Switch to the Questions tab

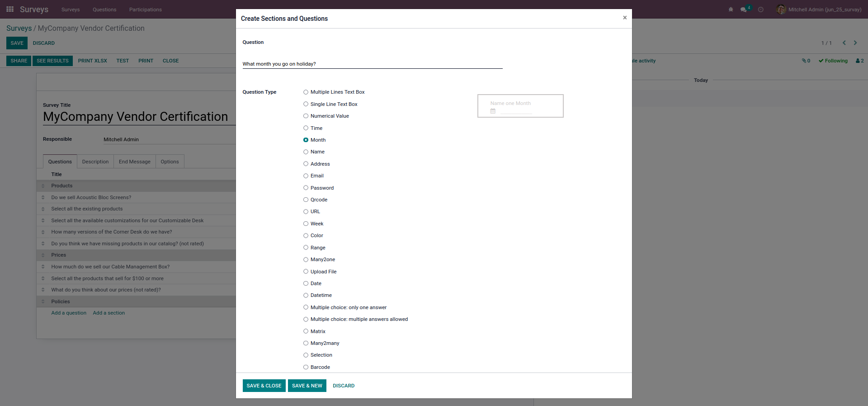pyautogui.click(x=60, y=162)
